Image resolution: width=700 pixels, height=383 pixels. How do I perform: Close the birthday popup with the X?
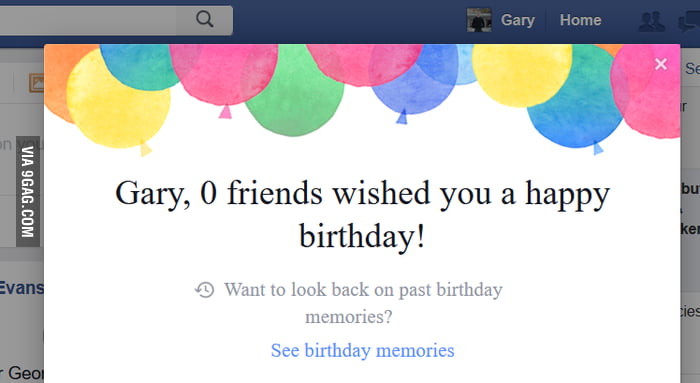click(661, 64)
